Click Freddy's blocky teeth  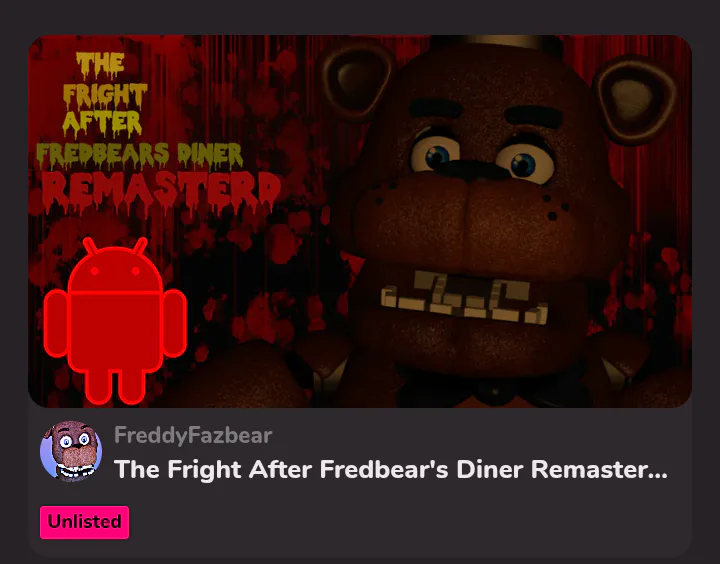(464, 298)
